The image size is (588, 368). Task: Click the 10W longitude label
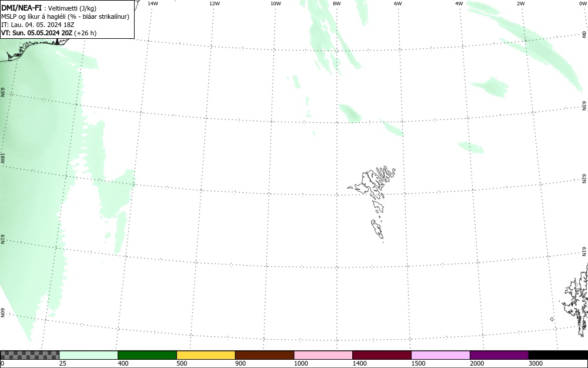coord(276,4)
